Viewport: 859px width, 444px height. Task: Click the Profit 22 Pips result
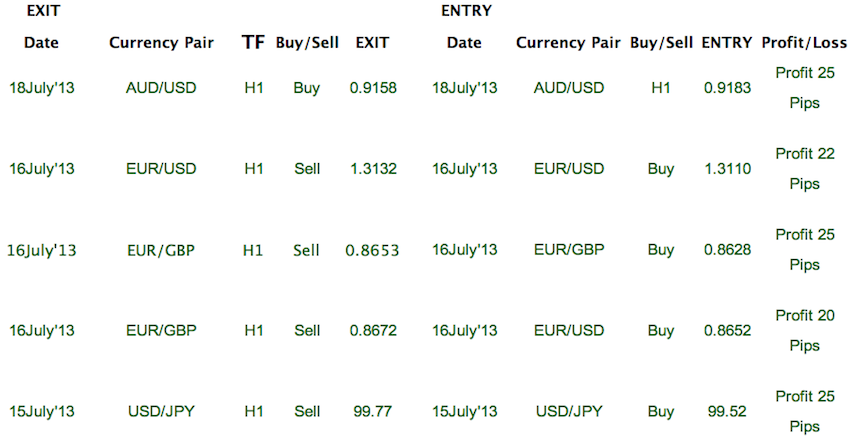[804, 169]
